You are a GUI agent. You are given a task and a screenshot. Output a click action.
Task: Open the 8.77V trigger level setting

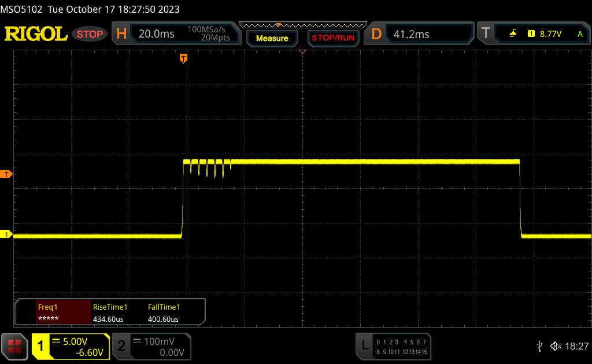pos(550,34)
